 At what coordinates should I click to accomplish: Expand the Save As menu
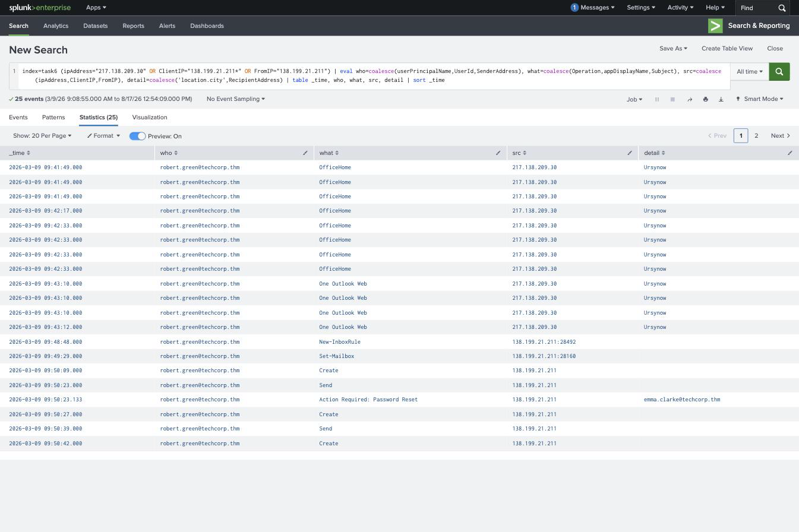click(673, 49)
